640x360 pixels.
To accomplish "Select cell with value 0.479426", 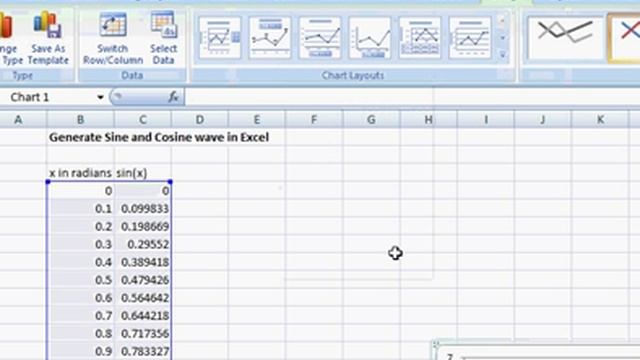I will [142, 280].
